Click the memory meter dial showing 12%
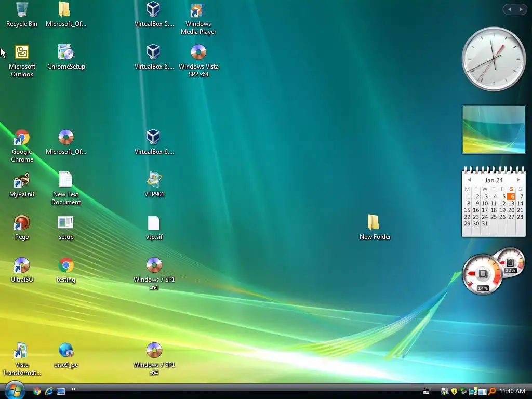Image resolution: width=532 pixels, height=399 pixels. tap(511, 263)
